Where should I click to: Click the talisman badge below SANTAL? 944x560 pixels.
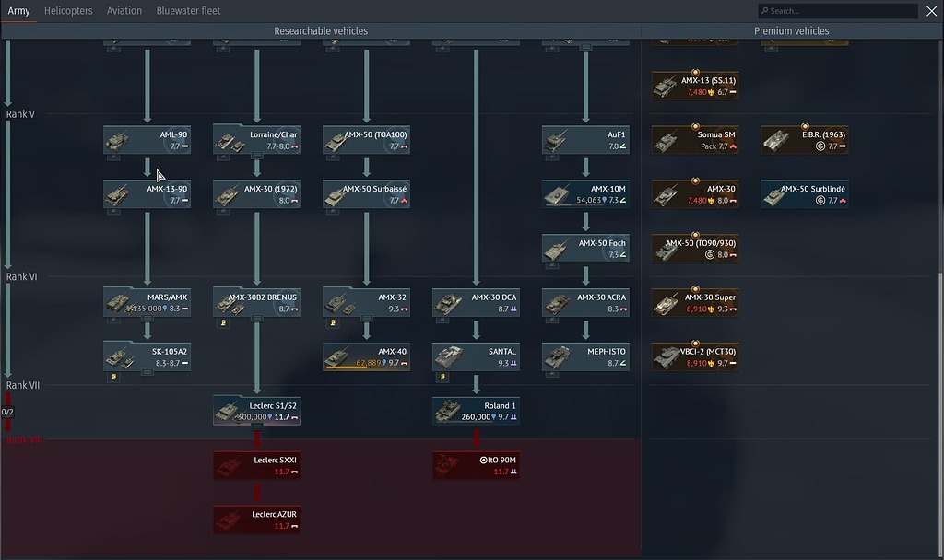coord(442,376)
